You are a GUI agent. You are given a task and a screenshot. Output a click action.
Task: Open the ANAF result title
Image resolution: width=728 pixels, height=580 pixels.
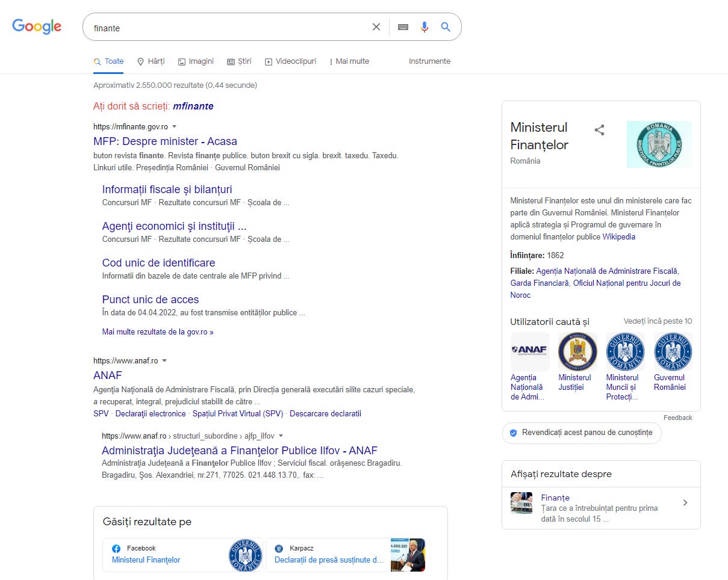[x=108, y=375]
